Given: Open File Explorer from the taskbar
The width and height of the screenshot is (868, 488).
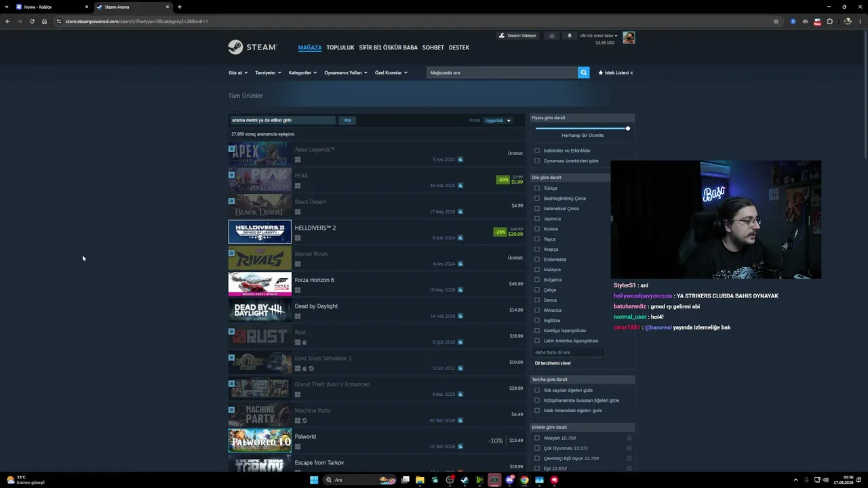Looking at the screenshot, I should click(x=420, y=480).
